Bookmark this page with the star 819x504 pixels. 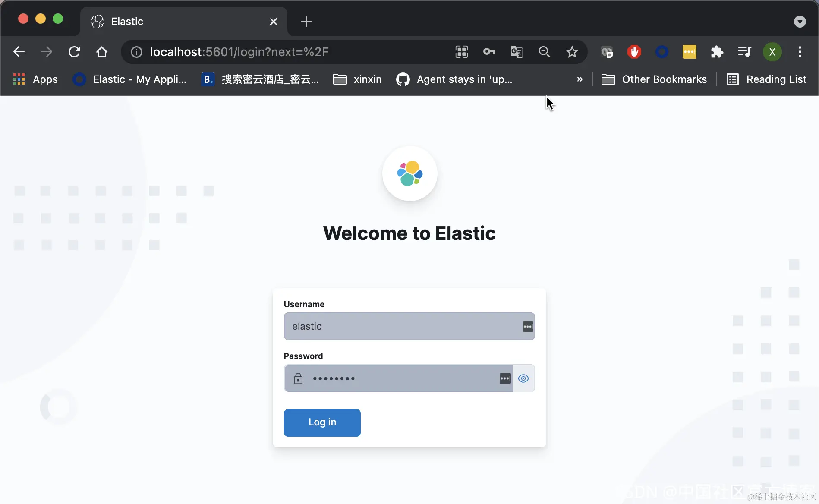click(572, 52)
